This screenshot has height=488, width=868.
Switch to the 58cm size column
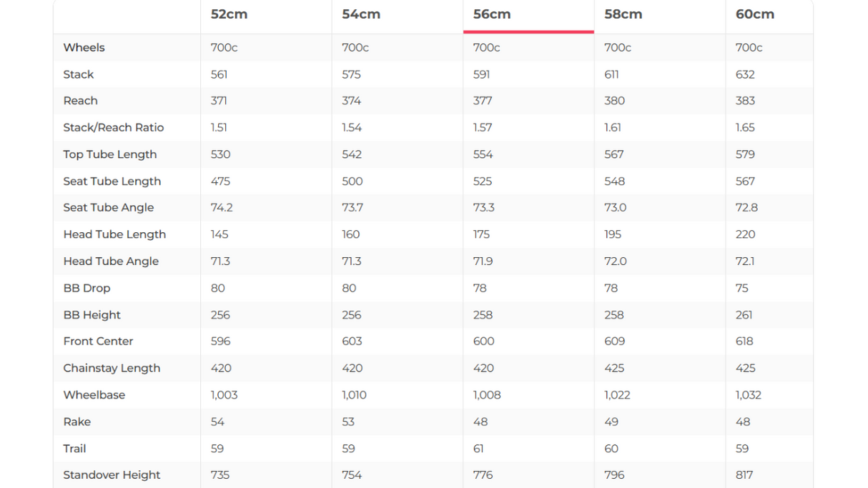pyautogui.click(x=623, y=14)
